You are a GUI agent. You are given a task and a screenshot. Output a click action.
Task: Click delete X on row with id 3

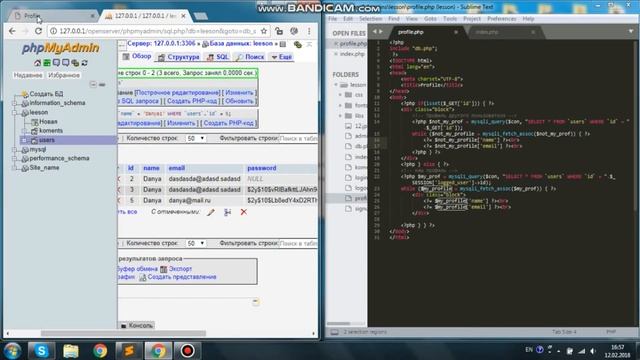point(119,190)
